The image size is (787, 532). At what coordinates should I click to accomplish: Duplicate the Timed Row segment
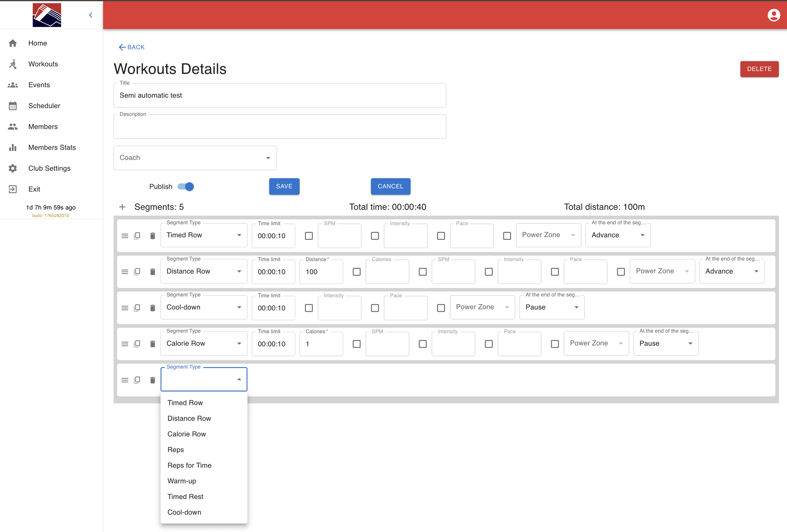coord(137,236)
